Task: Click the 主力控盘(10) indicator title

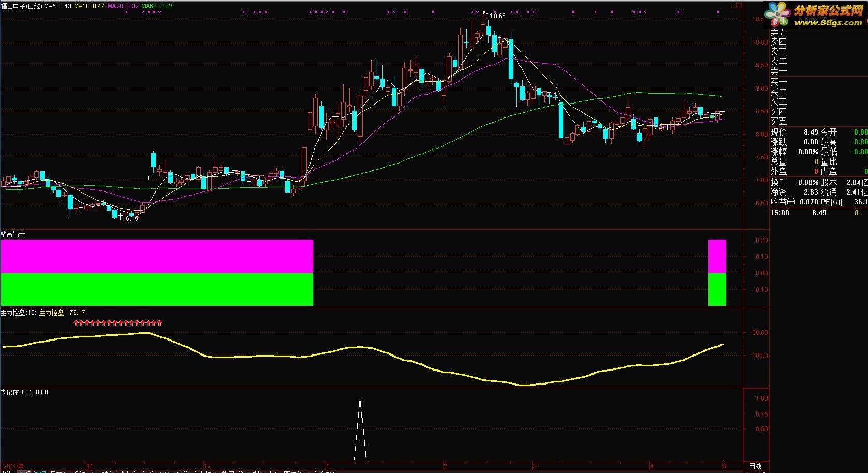Action: coord(19,313)
